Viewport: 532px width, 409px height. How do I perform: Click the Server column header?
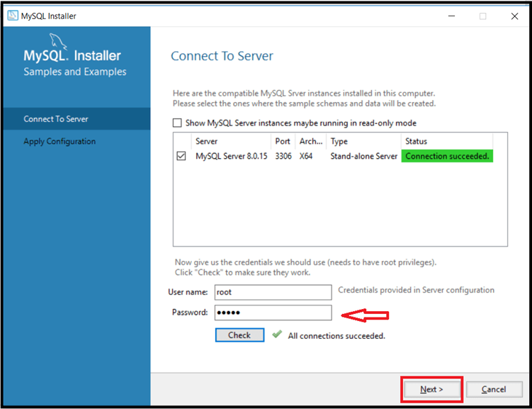(x=231, y=141)
